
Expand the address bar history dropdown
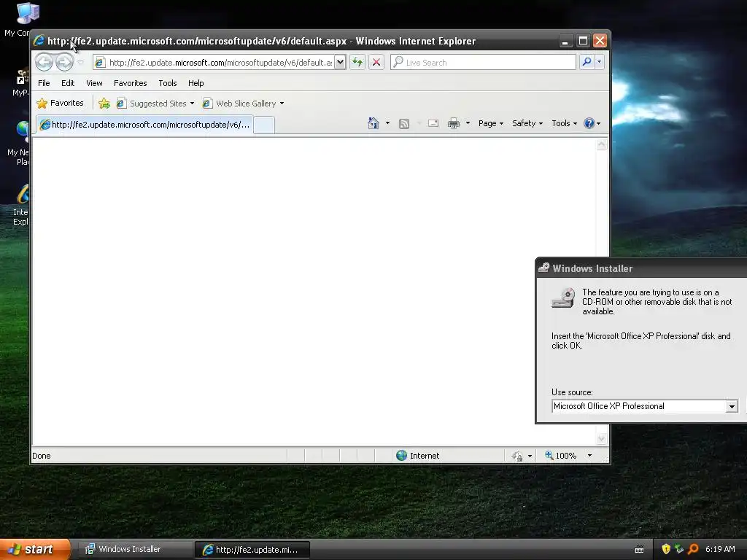(340, 63)
